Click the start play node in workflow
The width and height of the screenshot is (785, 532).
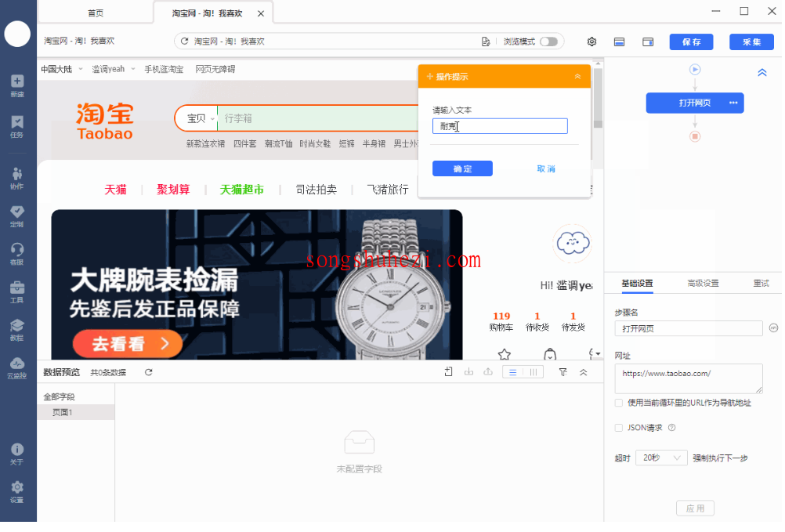coord(695,70)
